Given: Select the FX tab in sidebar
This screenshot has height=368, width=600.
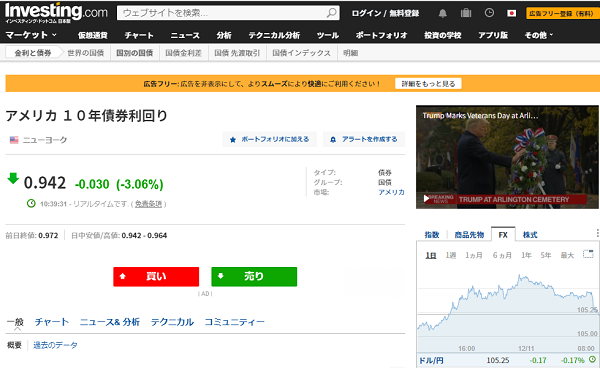Looking at the screenshot, I should pyautogui.click(x=503, y=234).
